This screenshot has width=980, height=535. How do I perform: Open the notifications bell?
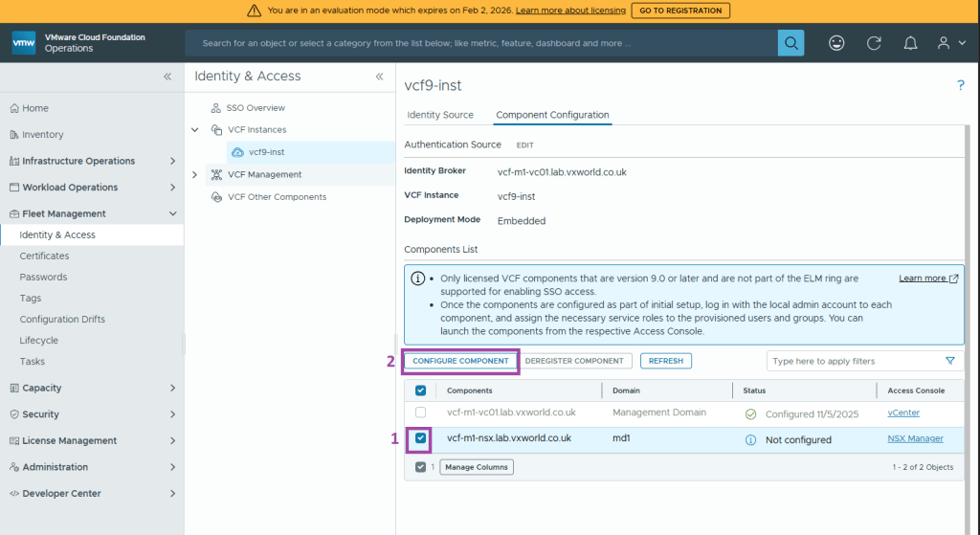(x=910, y=43)
